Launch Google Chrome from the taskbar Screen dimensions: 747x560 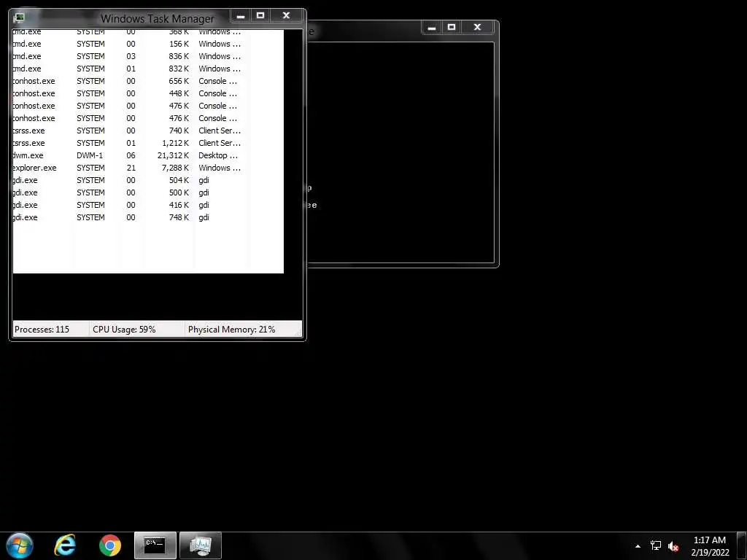[x=110, y=545]
